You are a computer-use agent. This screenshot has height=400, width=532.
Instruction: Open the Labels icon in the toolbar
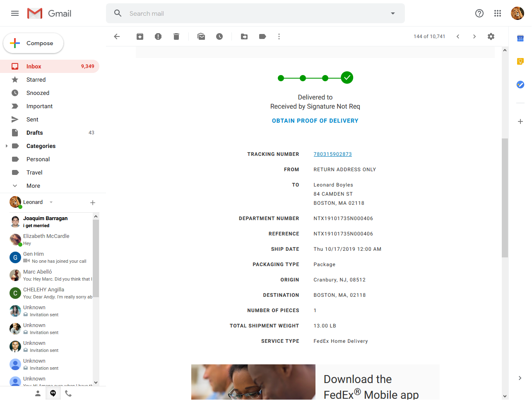point(262,36)
